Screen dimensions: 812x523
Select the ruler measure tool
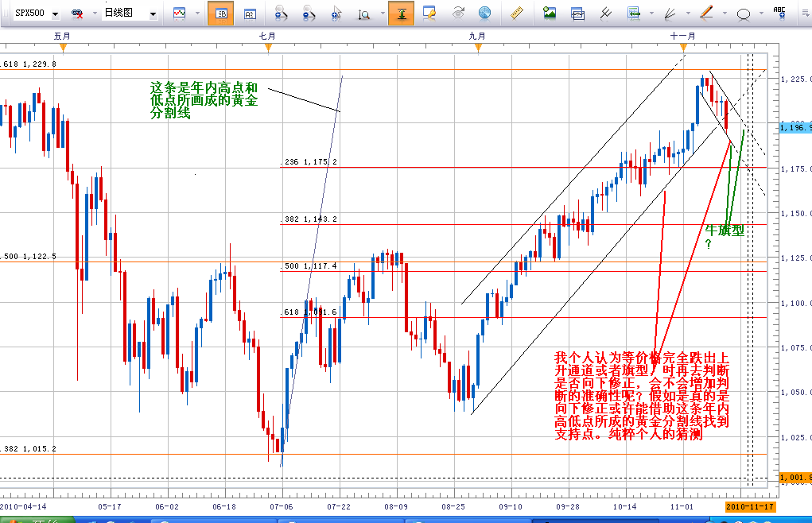pyautogui.click(x=516, y=14)
